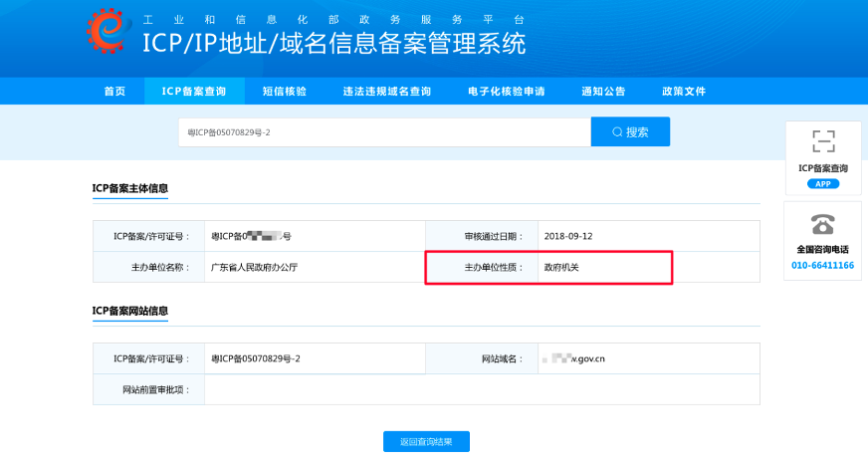Click the QR scan frame icon
868x462 pixels.
click(822, 141)
